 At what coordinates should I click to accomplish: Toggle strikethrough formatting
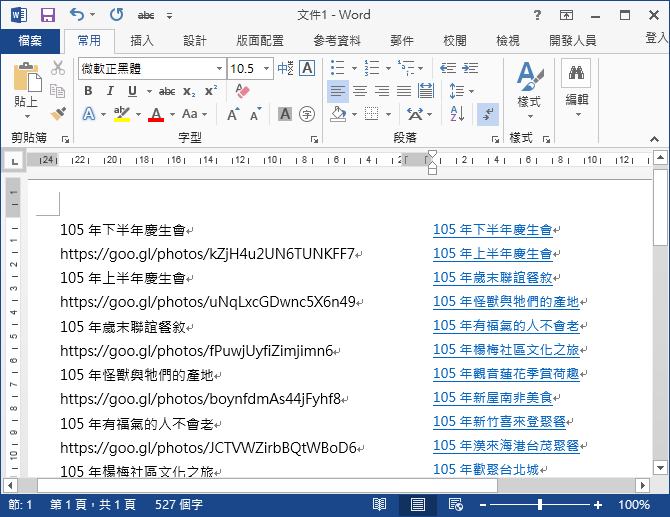(x=167, y=91)
